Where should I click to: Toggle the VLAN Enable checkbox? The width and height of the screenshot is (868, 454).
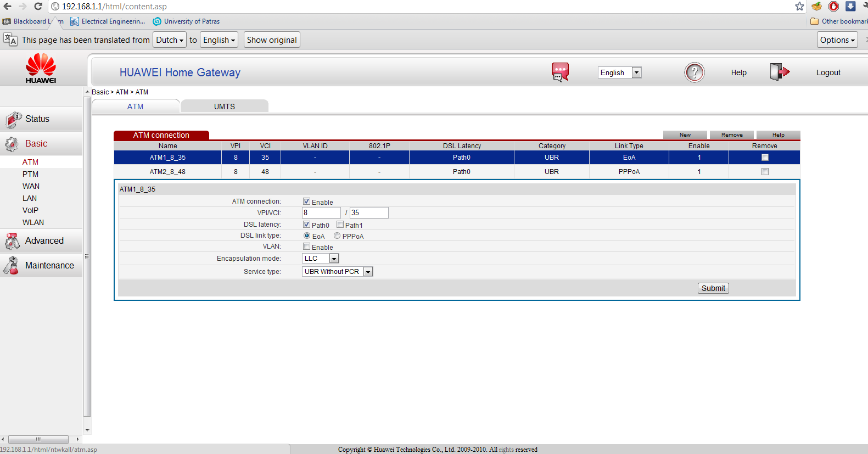(306, 246)
